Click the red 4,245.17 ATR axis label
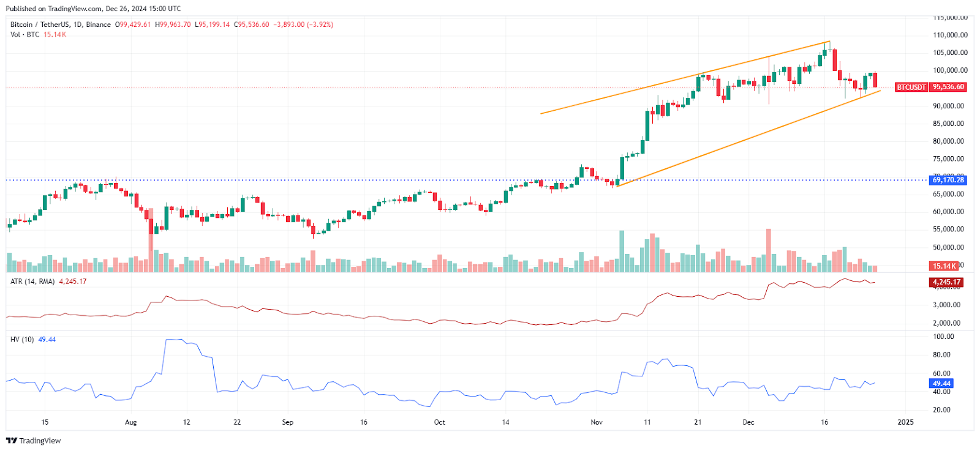Image resolution: width=980 pixels, height=451 pixels. point(946,282)
